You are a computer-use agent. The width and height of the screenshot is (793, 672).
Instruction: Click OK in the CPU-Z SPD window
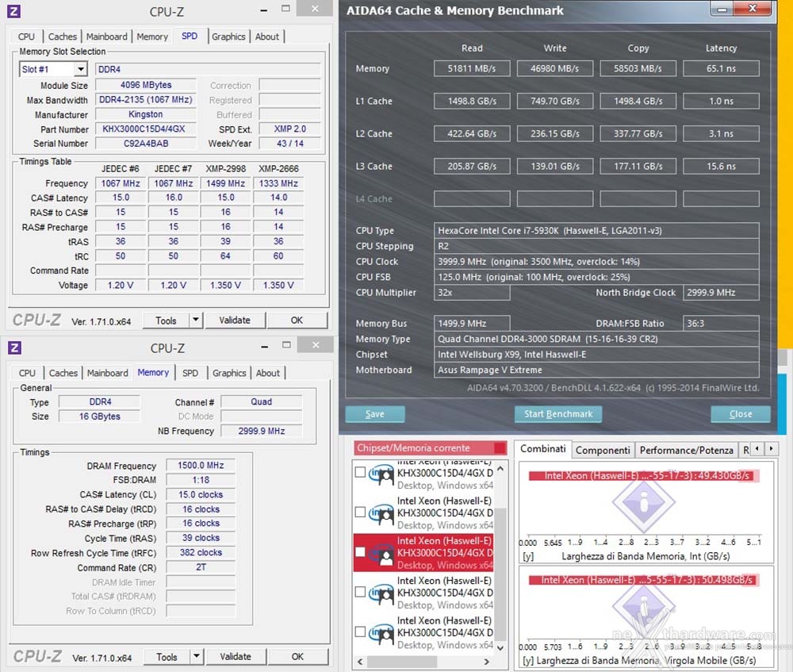[x=297, y=321]
